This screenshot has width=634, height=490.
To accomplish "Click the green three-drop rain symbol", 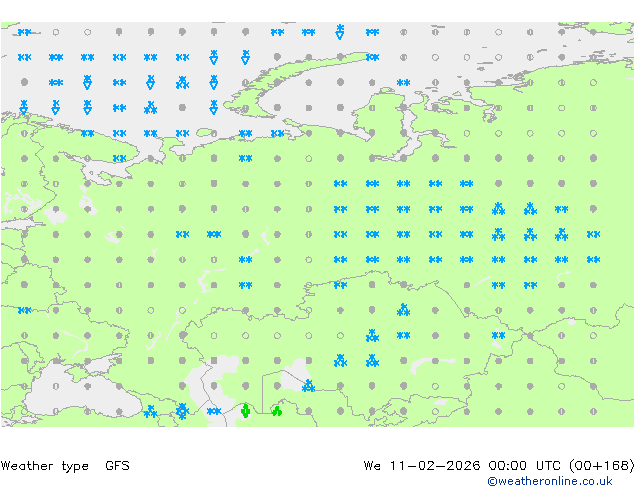I will (277, 411).
